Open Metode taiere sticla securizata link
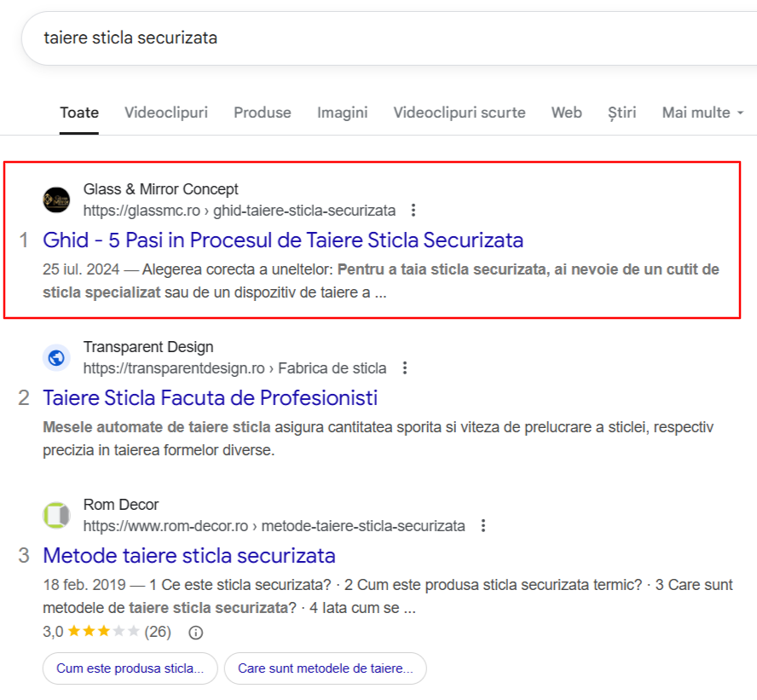This screenshot has height=700, width=757. coord(188,556)
